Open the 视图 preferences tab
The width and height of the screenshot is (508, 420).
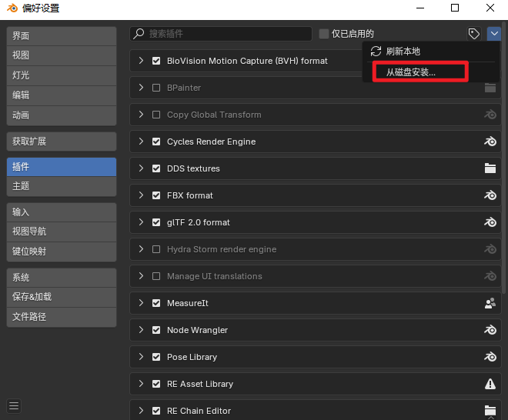click(x=62, y=55)
